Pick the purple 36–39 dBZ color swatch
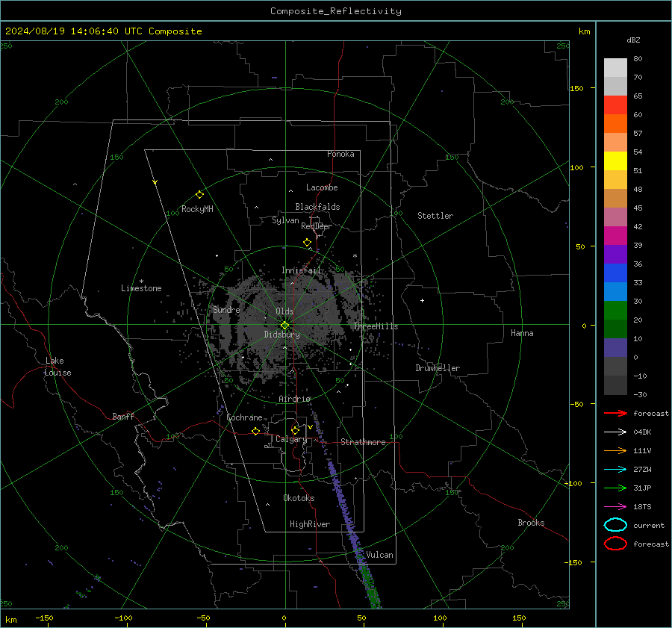 (615, 254)
